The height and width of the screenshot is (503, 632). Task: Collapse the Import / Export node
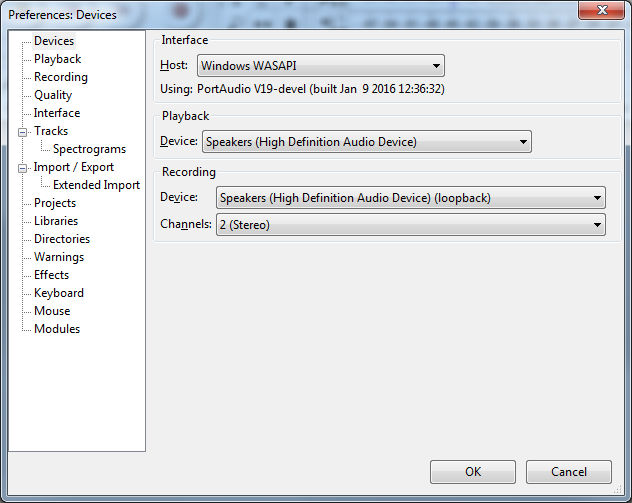coord(23,168)
